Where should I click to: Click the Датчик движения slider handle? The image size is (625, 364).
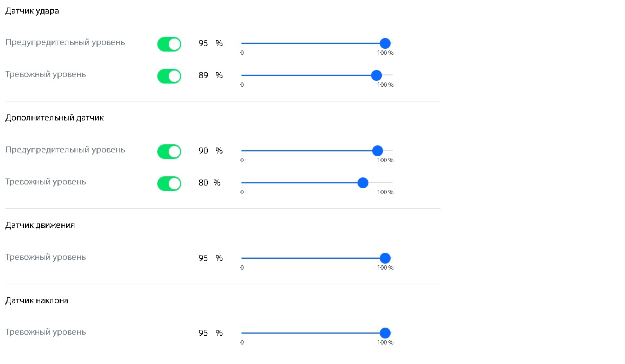(385, 258)
